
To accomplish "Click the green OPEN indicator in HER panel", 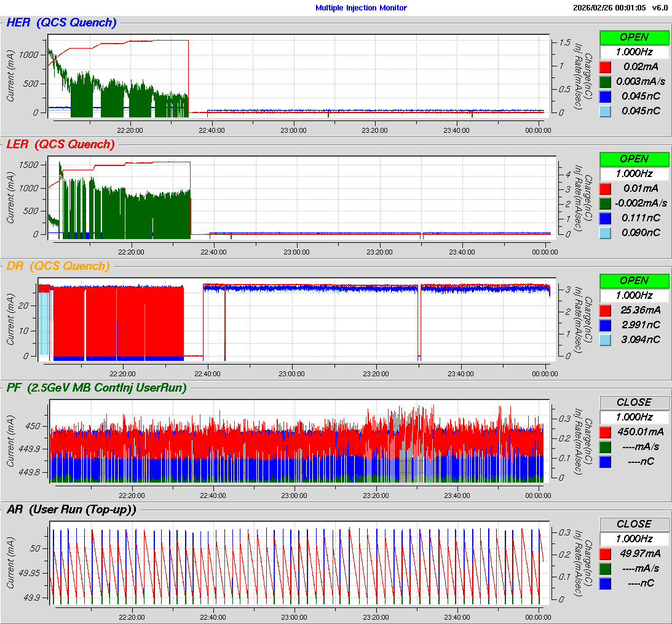I will (634, 37).
